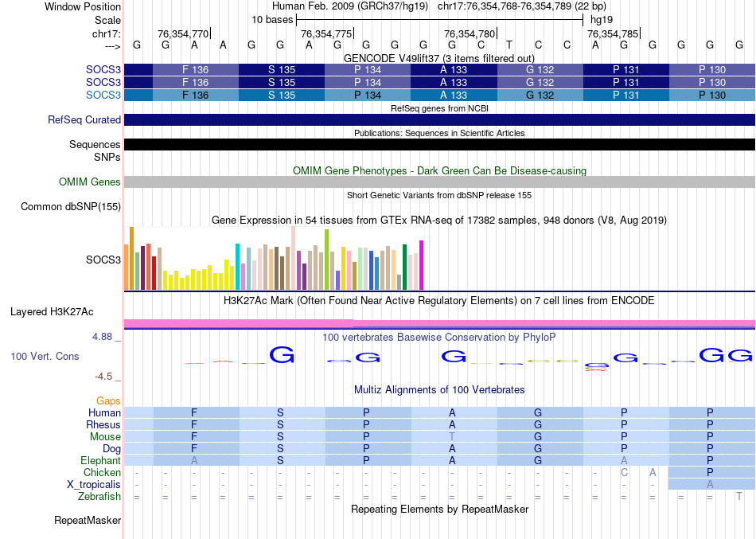Click the T base in the sequence row
Viewport: 756px width, 539px height.
click(x=509, y=45)
